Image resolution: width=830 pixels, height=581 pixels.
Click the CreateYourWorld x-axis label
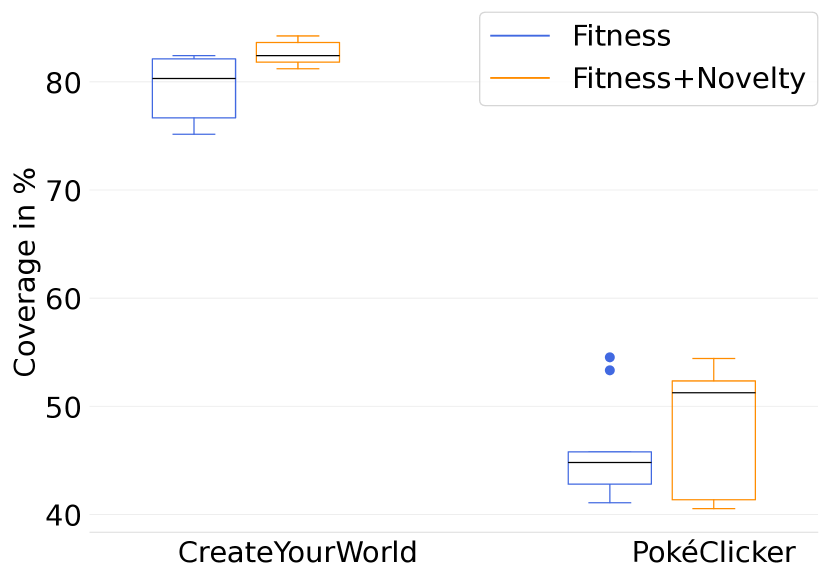[x=297, y=553]
